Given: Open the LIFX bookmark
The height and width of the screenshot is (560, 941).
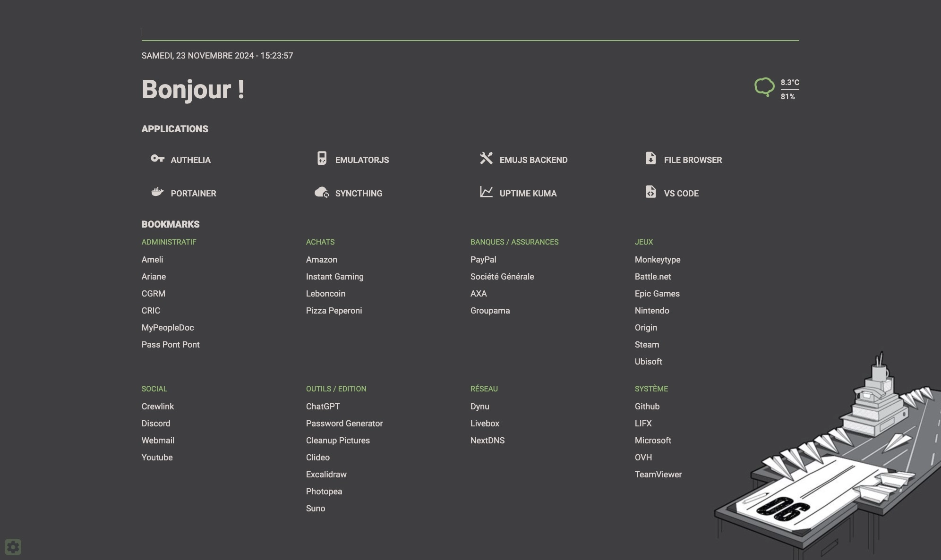Looking at the screenshot, I should 643,424.
